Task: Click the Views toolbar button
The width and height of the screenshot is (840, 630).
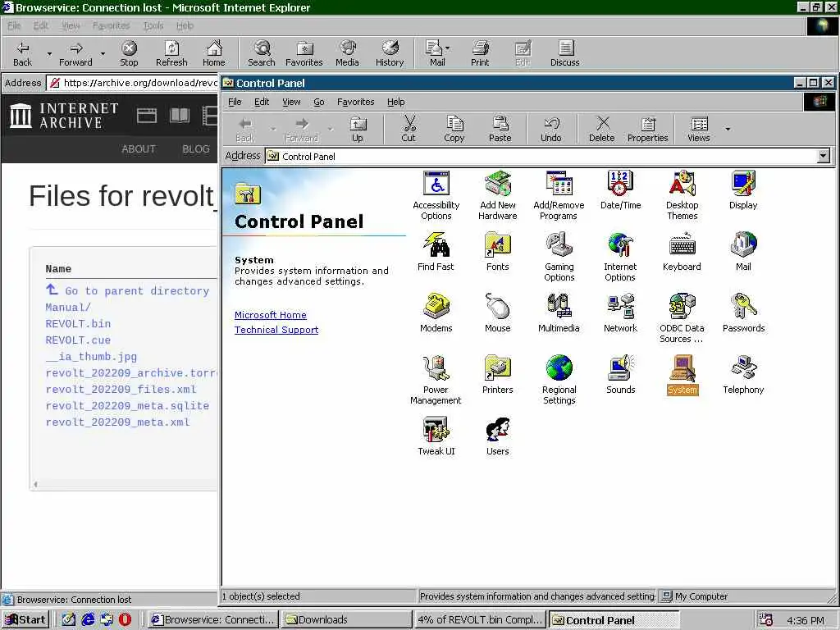Action: [699, 129]
